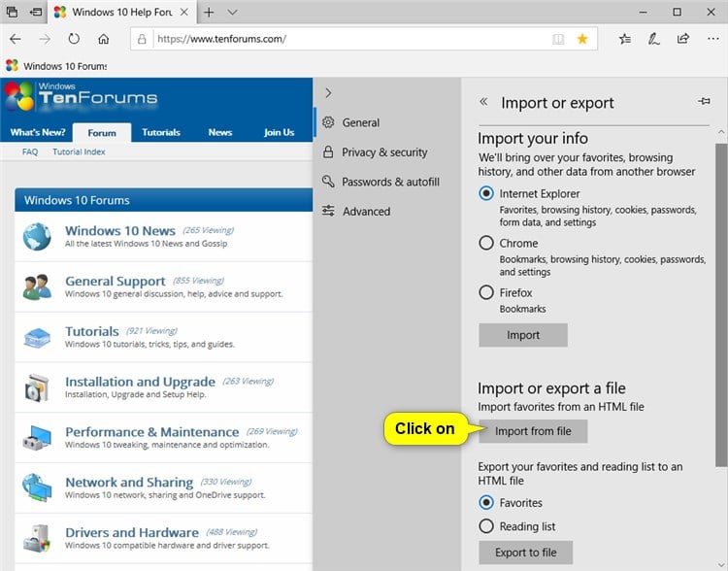The height and width of the screenshot is (571, 728).
Task: Open Network and Sharing forum
Action: (129, 483)
